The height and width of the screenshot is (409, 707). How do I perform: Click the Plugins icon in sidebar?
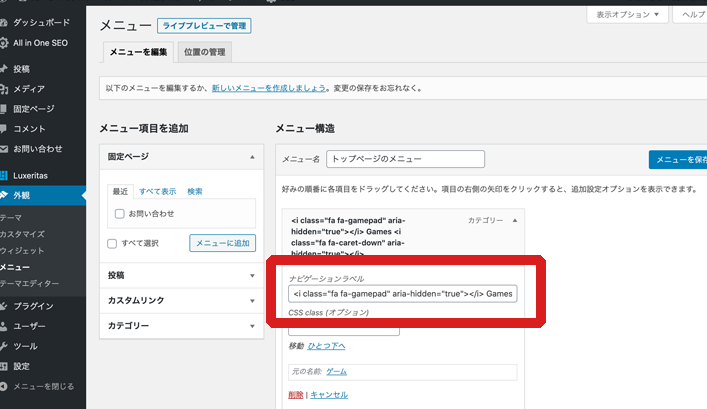point(6,306)
